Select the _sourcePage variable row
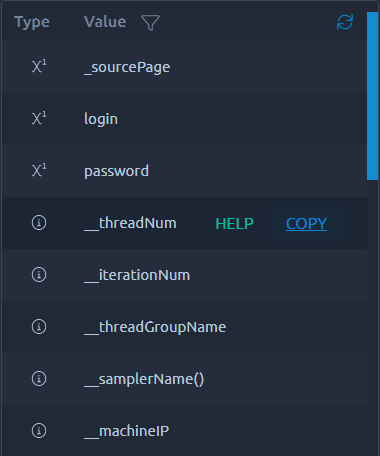Image resolution: width=380 pixels, height=456 pixels. [184, 67]
